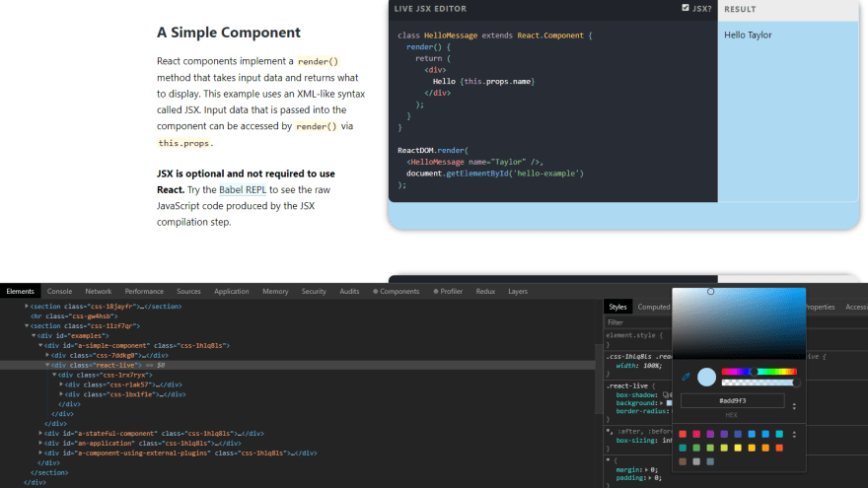868x488 pixels.
Task: Click the background property color swatch
Action: click(x=669, y=403)
